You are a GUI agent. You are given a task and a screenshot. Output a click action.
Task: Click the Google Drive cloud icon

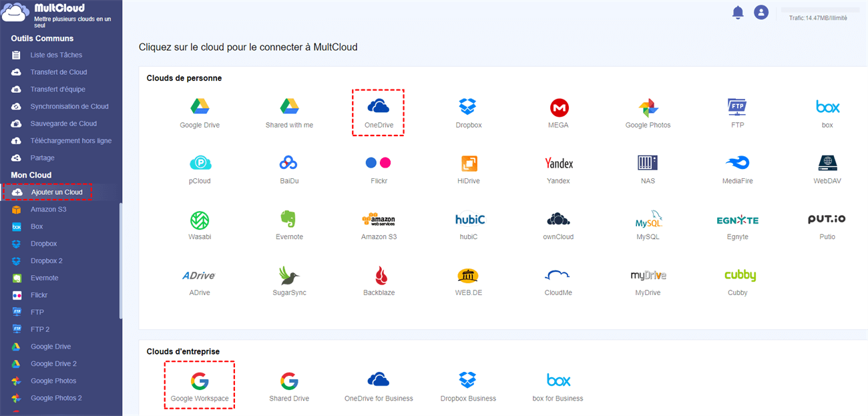pyautogui.click(x=200, y=106)
